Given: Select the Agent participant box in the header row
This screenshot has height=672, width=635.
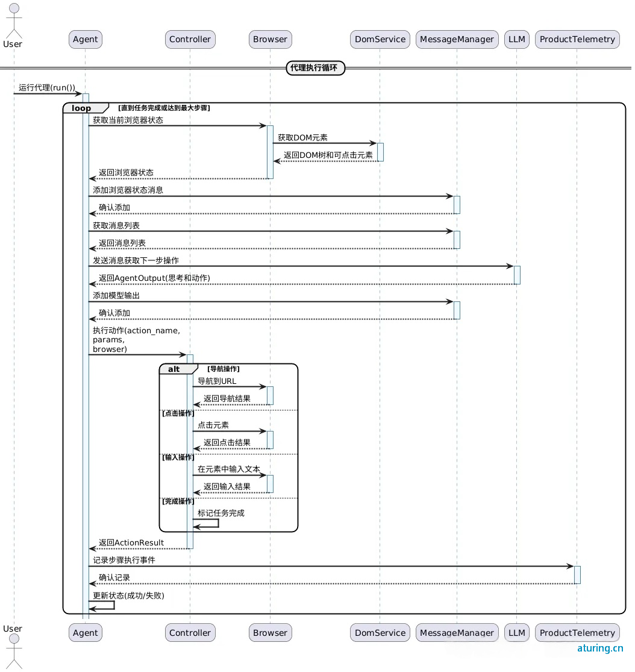Looking at the screenshot, I should coord(86,39).
